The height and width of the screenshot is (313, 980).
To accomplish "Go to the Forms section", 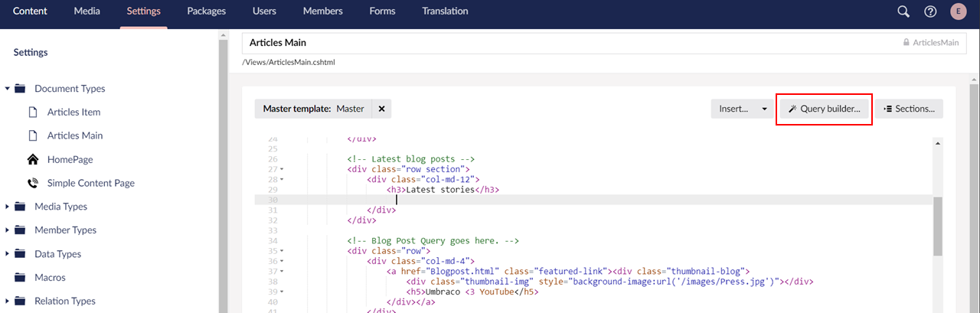I will click(x=382, y=11).
